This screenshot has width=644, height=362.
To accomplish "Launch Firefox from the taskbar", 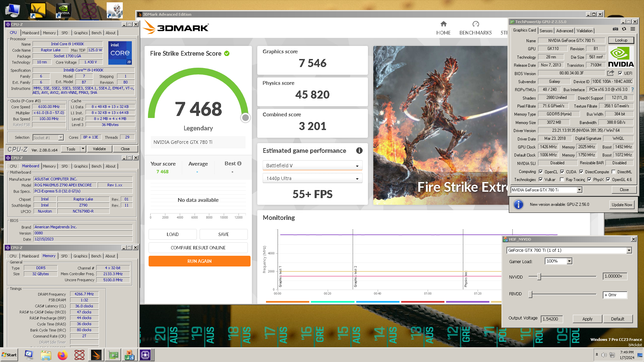I will pyautogui.click(x=62, y=355).
